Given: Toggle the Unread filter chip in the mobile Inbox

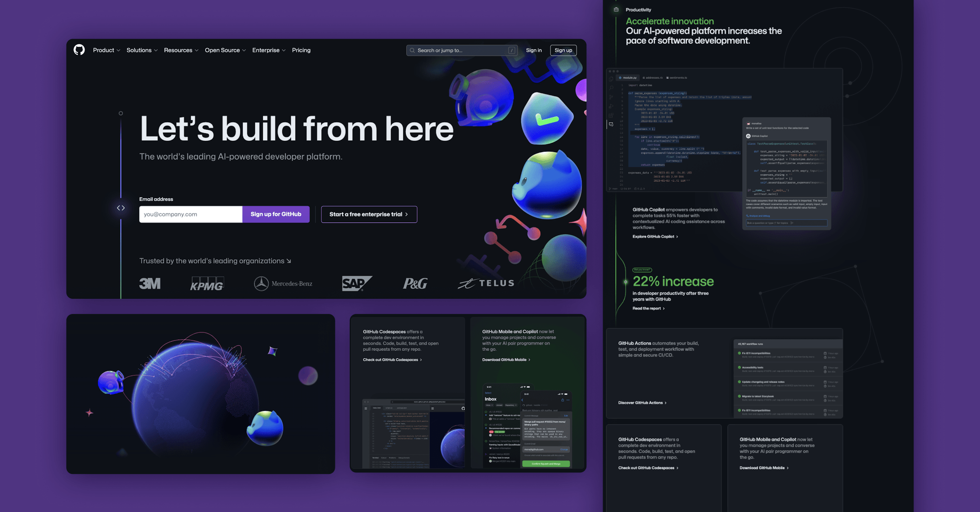Looking at the screenshot, I should point(499,405).
